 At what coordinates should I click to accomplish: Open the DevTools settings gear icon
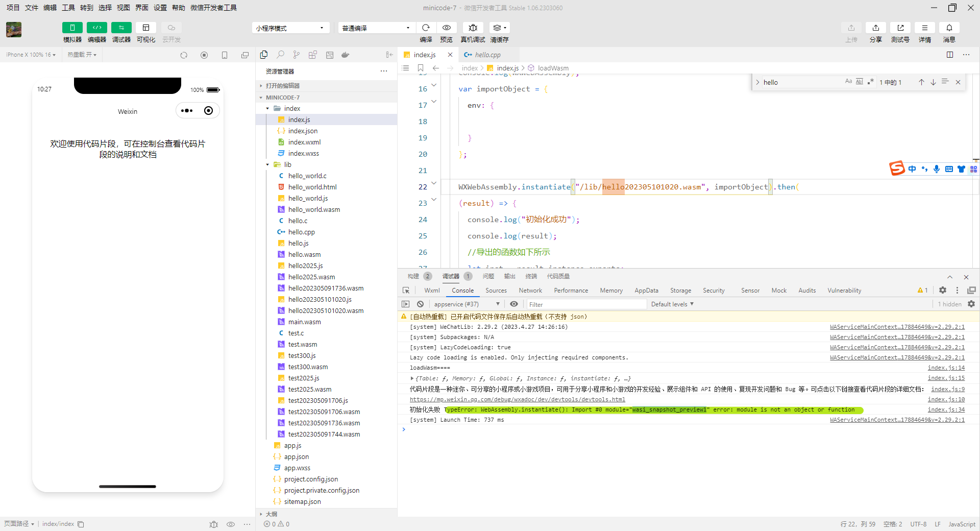[x=942, y=290]
